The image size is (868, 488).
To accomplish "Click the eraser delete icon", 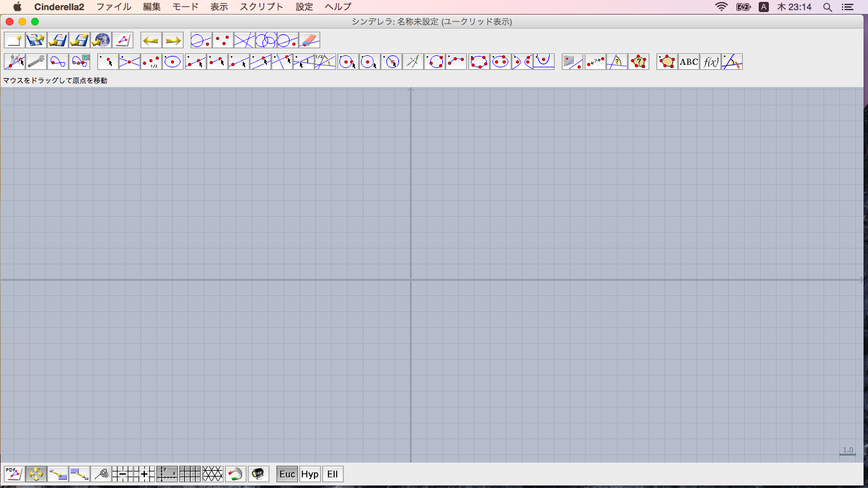I will 309,40.
